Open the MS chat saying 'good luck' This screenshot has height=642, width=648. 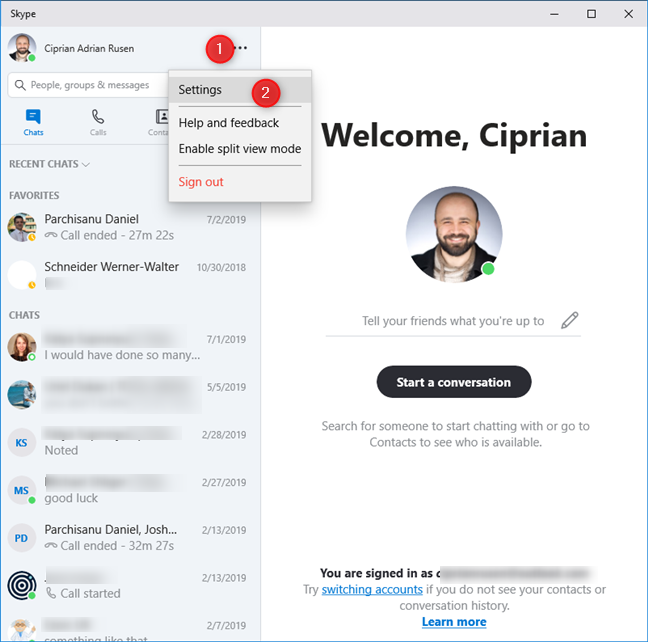130,490
